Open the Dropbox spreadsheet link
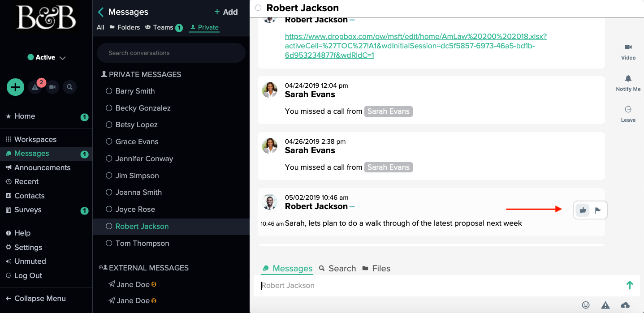The height and width of the screenshot is (313, 644). pos(416,46)
